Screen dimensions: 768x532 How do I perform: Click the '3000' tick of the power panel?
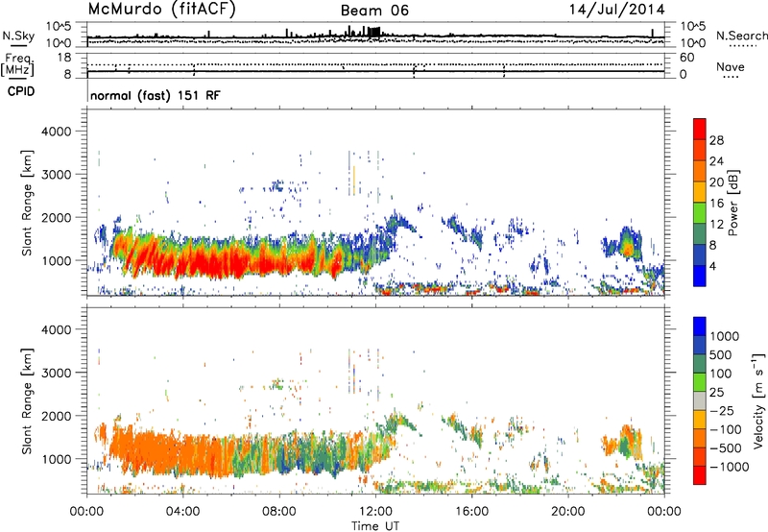click(56, 175)
